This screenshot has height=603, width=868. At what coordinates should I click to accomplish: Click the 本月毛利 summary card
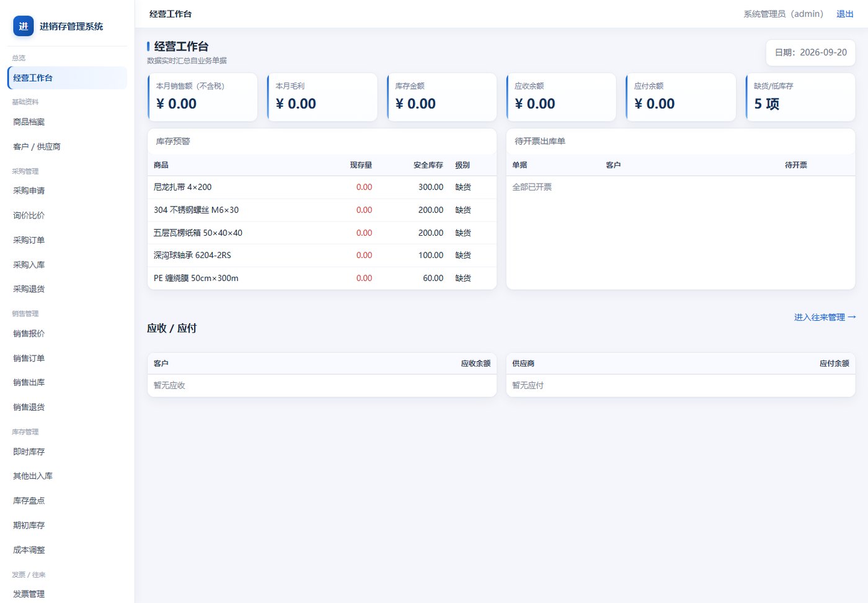pyautogui.click(x=322, y=97)
